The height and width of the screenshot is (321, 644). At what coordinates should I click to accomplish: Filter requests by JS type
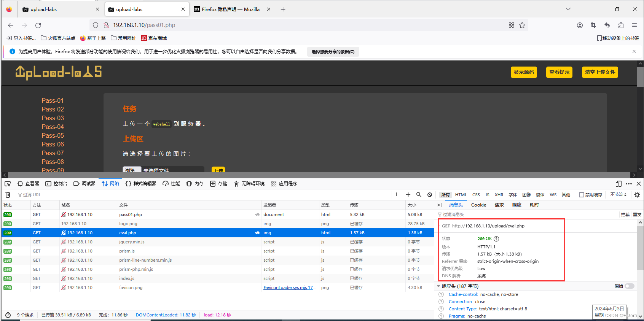[487, 195]
